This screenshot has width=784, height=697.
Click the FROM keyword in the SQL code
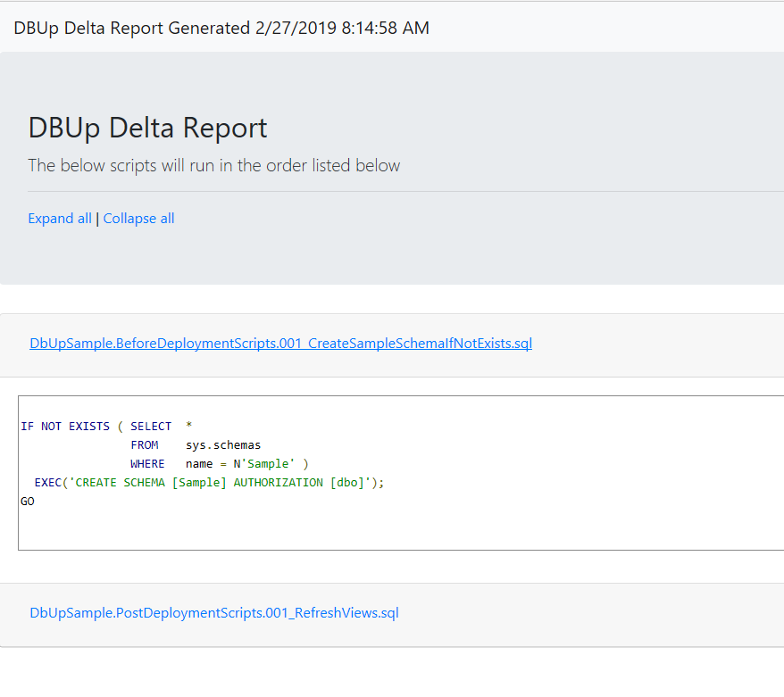145,445
